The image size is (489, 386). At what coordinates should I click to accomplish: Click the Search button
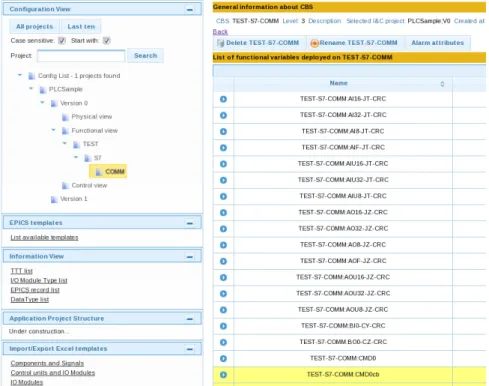pyautogui.click(x=145, y=56)
